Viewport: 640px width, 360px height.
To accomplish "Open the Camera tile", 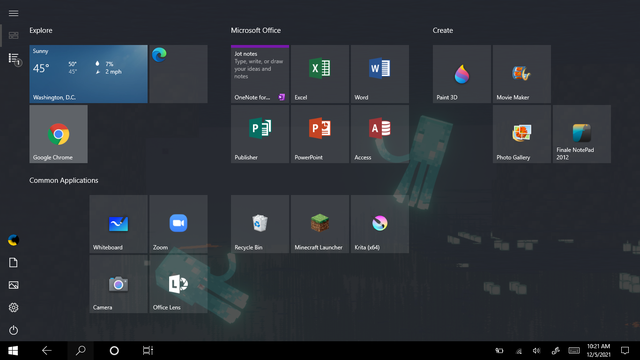I will coord(118,284).
